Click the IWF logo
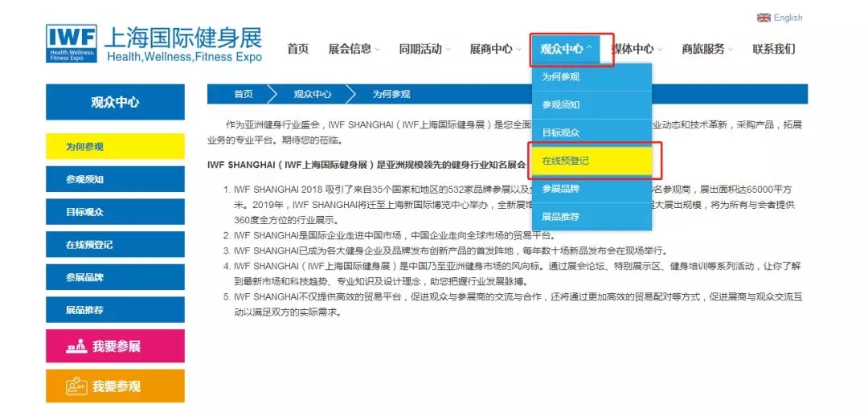Image resolution: width=868 pixels, height=412 pixels. (72, 43)
